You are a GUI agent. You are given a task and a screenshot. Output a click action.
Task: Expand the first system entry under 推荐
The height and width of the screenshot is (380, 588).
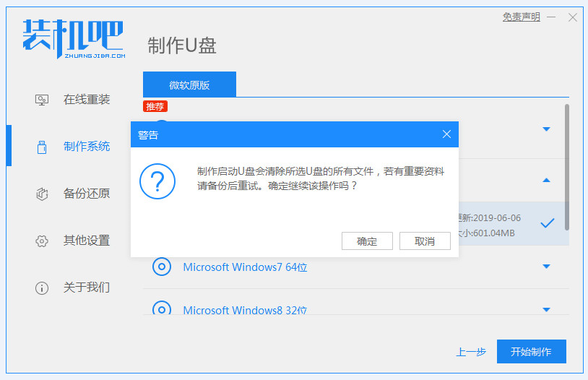(546, 129)
